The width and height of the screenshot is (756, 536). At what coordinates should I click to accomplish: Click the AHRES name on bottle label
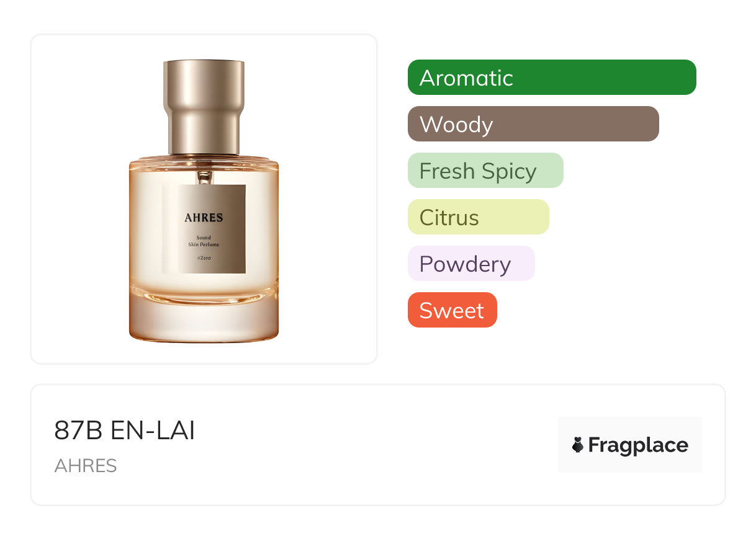click(x=204, y=218)
